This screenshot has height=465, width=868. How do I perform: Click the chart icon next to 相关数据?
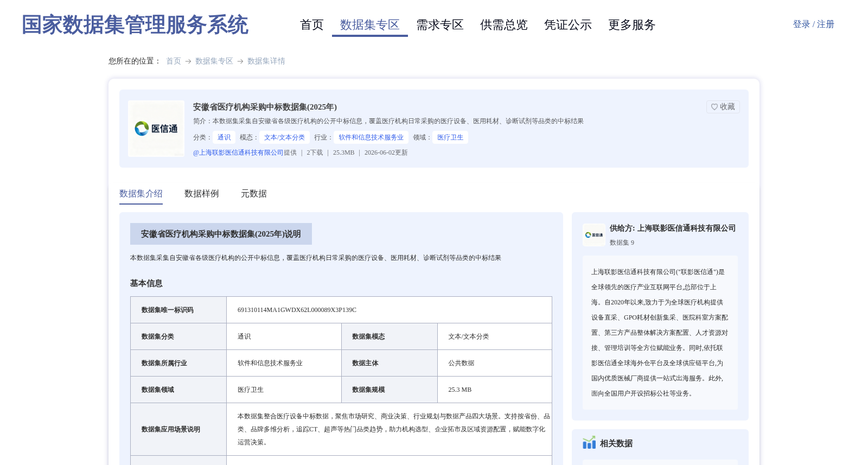(x=589, y=443)
